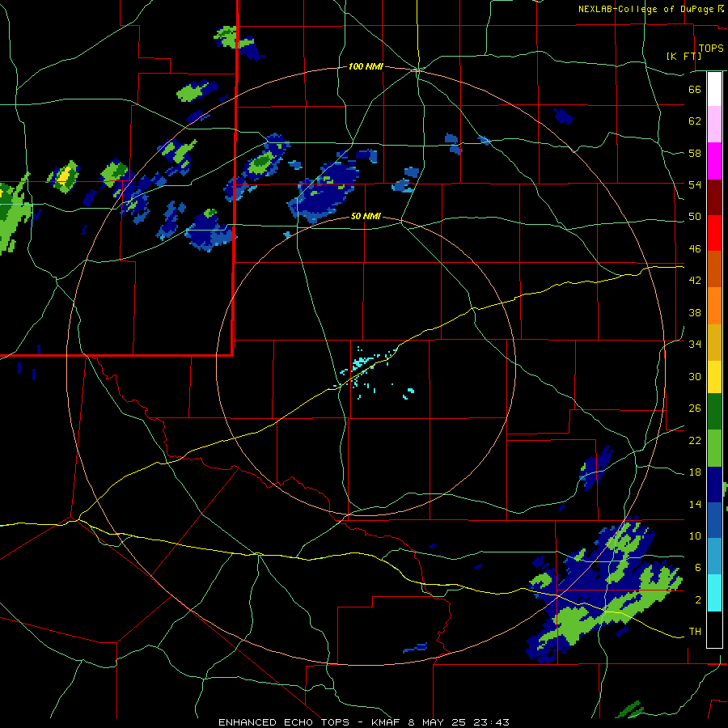Click the Enhanced Echo Tops KMAF caption
Image resolution: width=728 pixels, height=728 pixels.
363,722
